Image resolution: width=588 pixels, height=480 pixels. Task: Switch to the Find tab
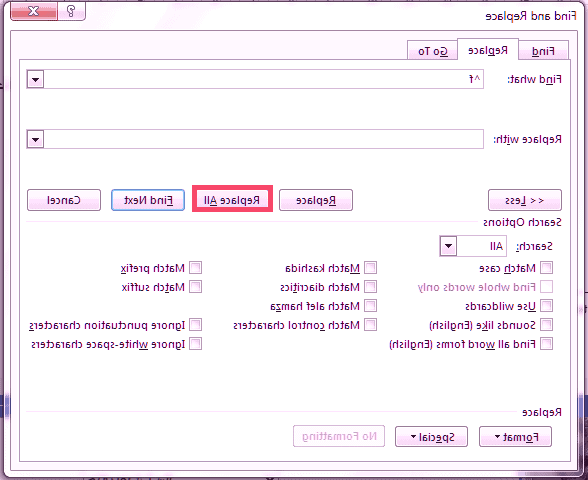[543, 51]
